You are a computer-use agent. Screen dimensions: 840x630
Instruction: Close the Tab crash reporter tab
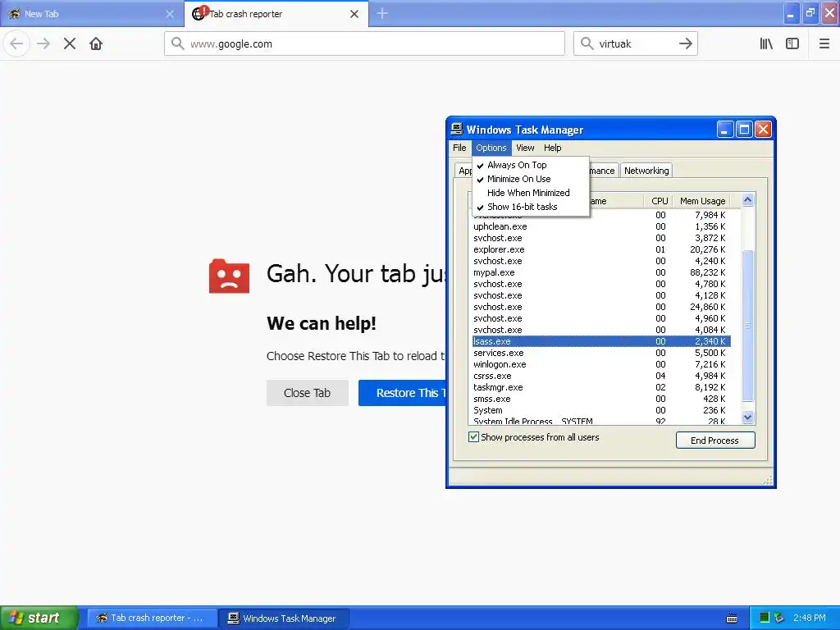354,14
